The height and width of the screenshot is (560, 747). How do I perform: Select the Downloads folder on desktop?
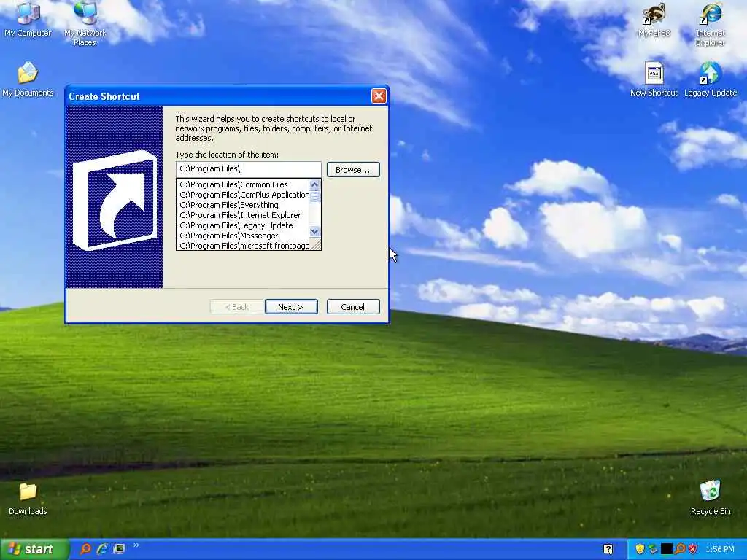pos(28,499)
